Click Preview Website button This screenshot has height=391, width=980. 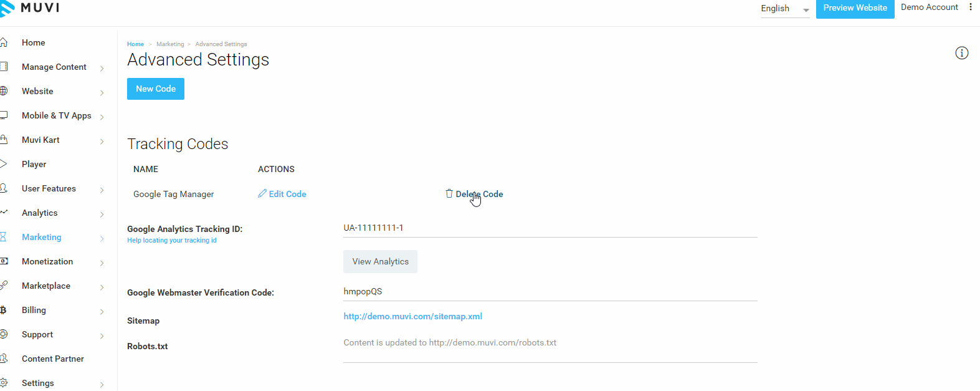tap(855, 8)
